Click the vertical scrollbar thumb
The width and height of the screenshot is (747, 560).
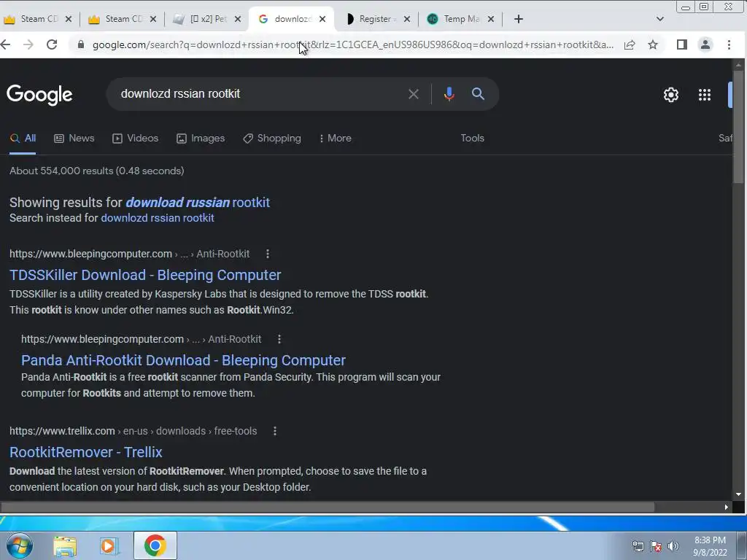point(738,127)
